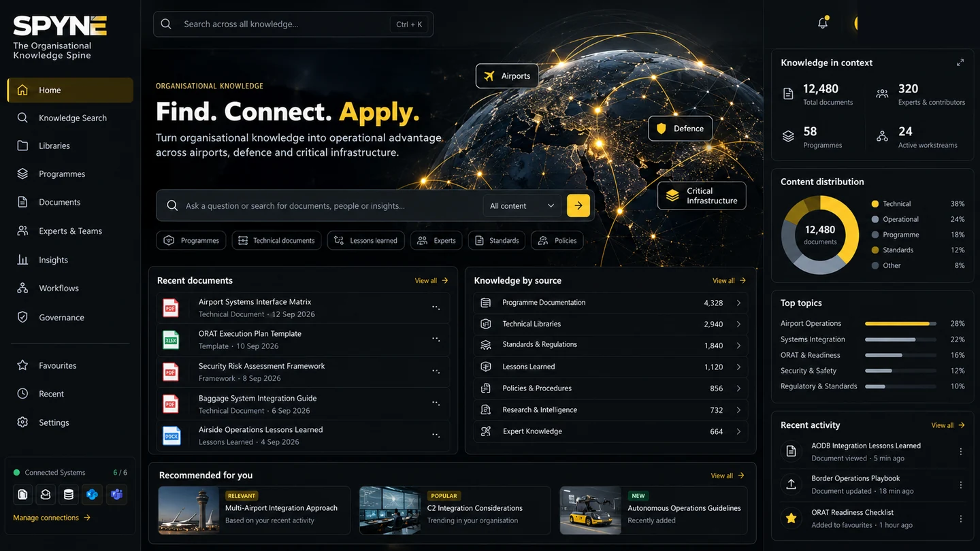Click the DOCX icon of Airside Operations Lessons Learned
Viewport: 980px width, 551px height.
pyautogui.click(x=171, y=435)
